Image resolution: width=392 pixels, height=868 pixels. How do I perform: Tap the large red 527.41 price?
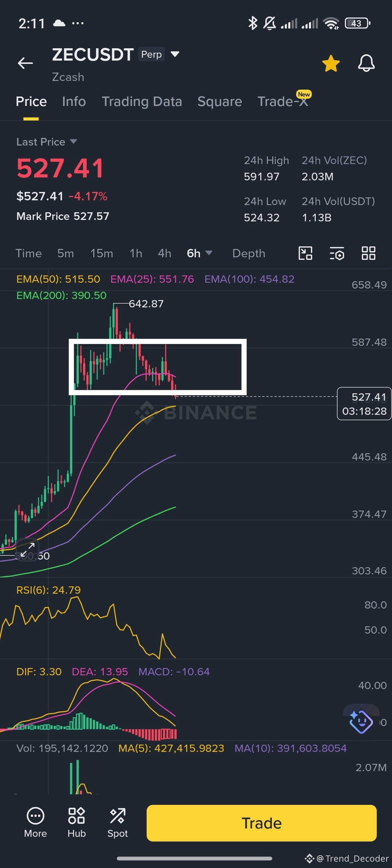click(60, 169)
